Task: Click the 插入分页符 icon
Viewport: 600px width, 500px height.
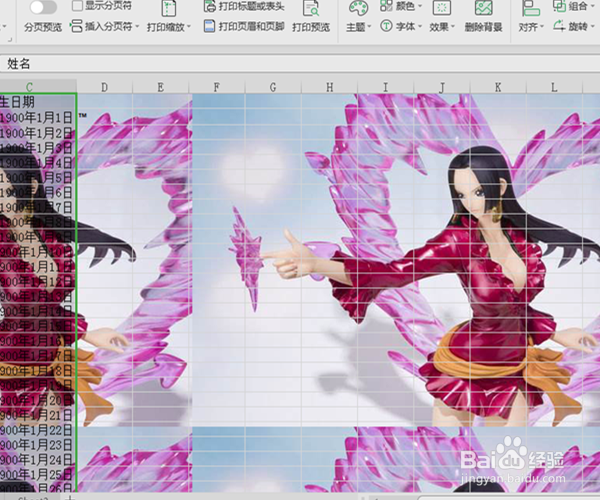Action: pyautogui.click(x=76, y=26)
